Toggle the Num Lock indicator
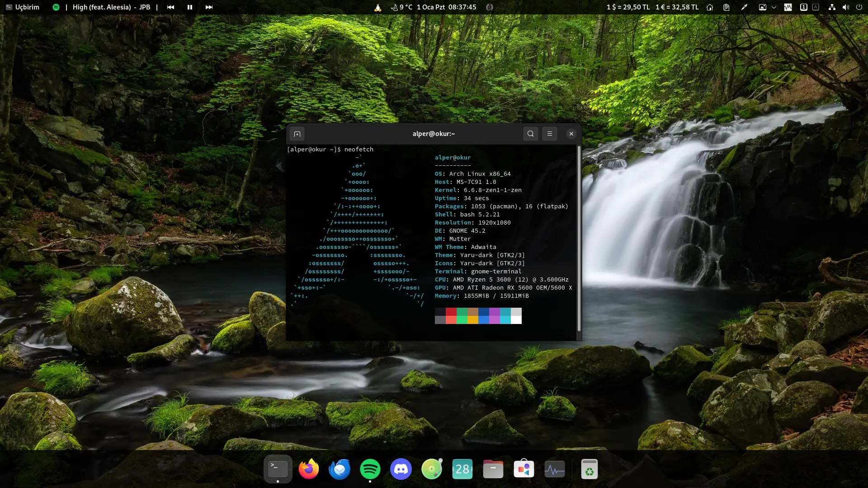The height and width of the screenshot is (488, 868). pyautogui.click(x=803, y=7)
